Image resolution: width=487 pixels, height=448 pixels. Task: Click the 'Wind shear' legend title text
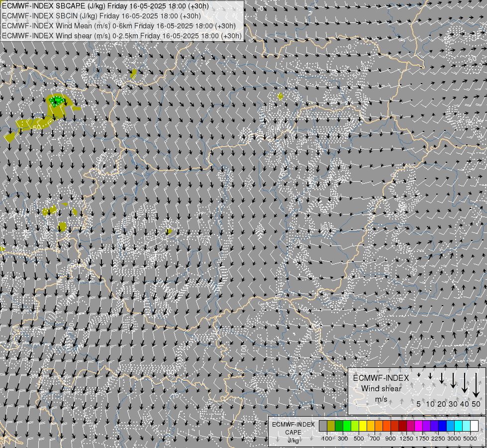coord(381,389)
